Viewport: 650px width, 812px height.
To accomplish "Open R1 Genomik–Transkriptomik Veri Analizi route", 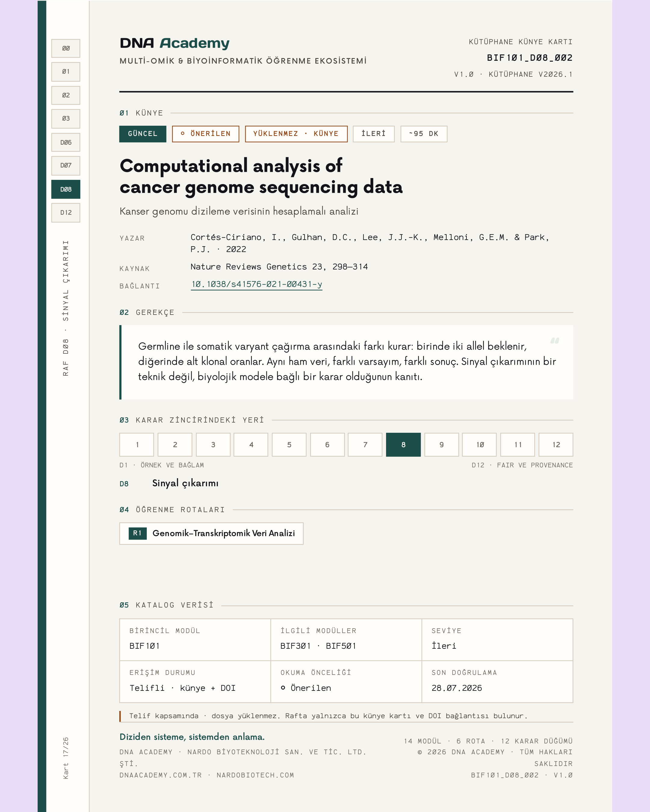I will (x=211, y=533).
